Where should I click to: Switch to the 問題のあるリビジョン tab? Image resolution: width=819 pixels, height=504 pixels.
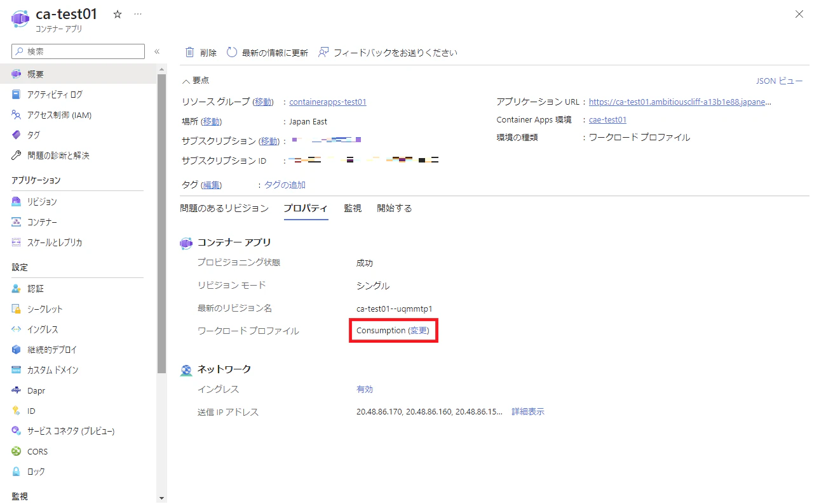click(x=224, y=208)
